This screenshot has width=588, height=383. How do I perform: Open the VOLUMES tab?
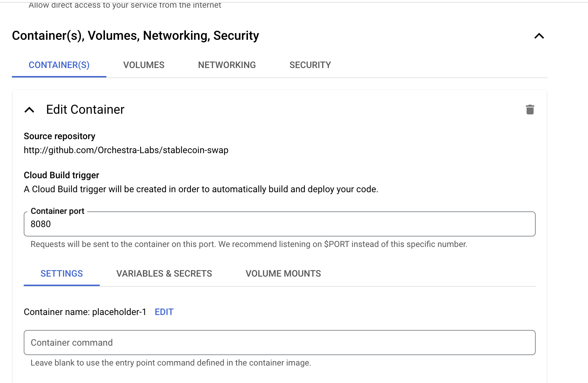click(x=144, y=65)
